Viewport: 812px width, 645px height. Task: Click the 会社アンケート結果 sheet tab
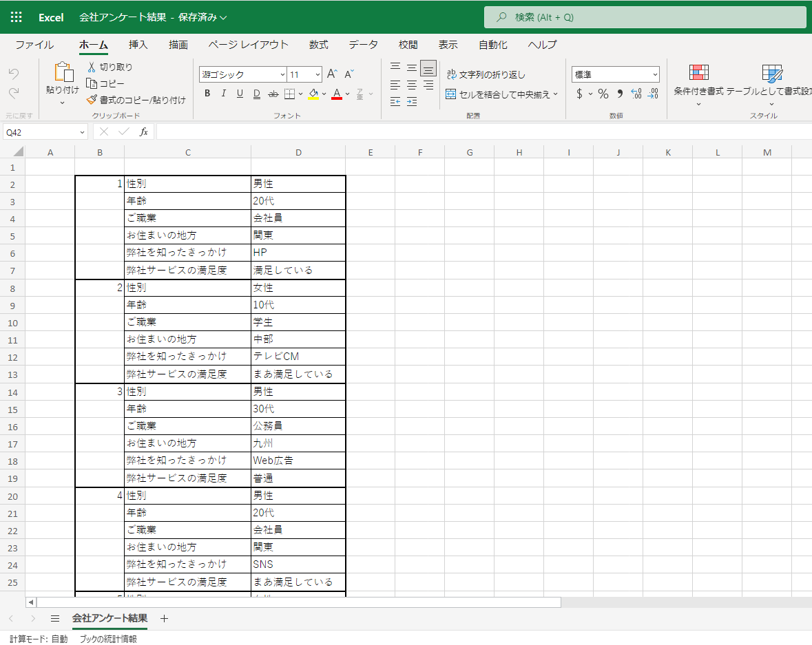click(x=110, y=618)
